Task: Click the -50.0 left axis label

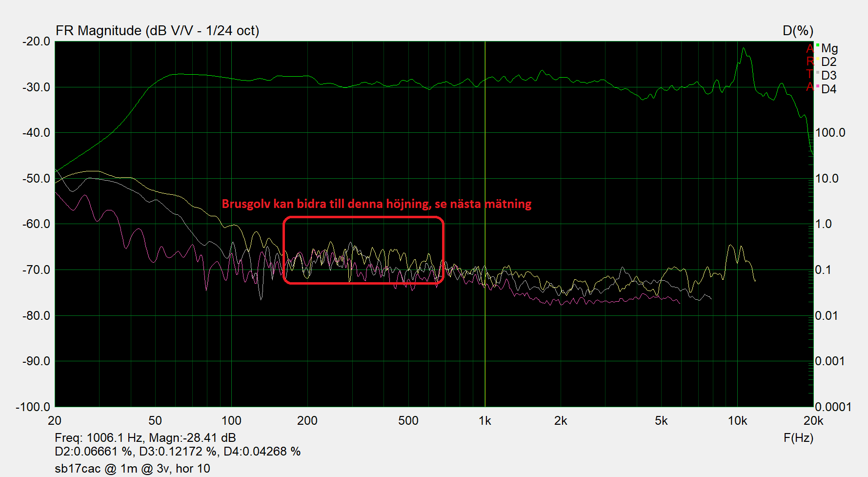Action: pyautogui.click(x=37, y=179)
